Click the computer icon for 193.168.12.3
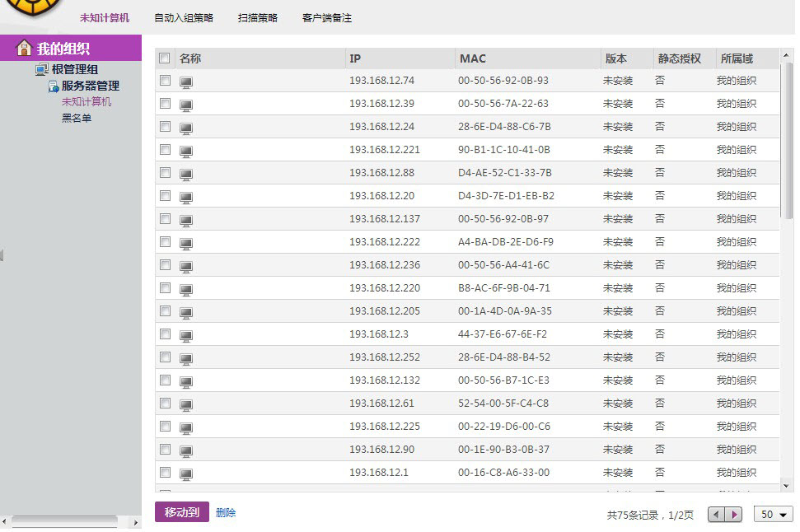Viewport: 800px width, 532px height. (x=186, y=335)
